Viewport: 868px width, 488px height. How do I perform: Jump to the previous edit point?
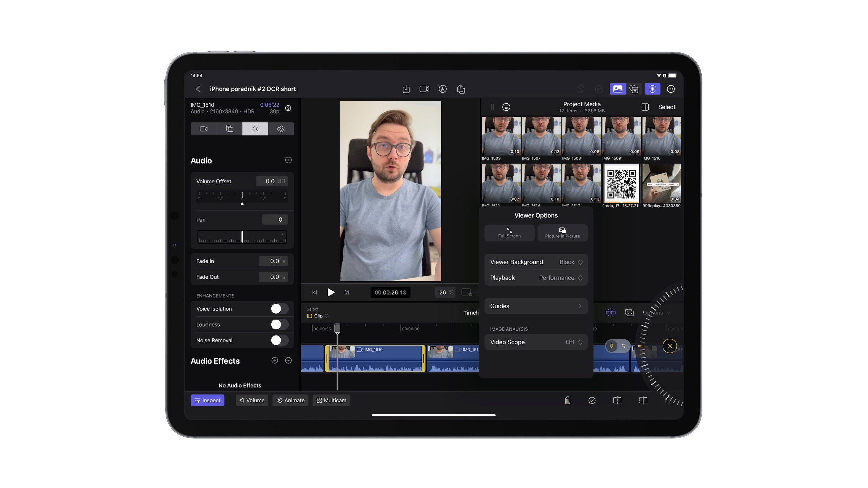coord(314,292)
